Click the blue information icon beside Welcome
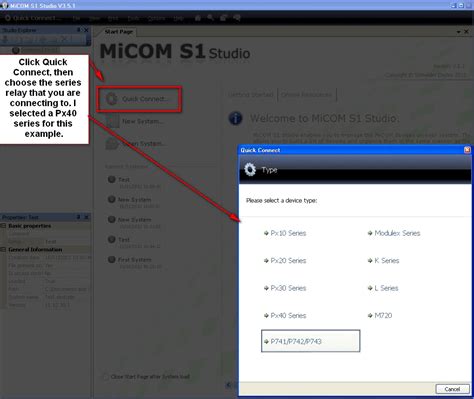Screen dimensions: 474x399 235,118
